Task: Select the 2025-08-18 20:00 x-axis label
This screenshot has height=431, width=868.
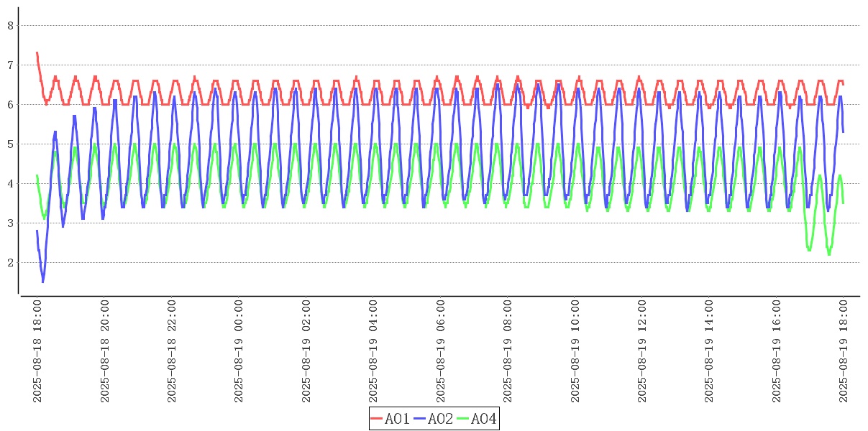Action: 105,352
